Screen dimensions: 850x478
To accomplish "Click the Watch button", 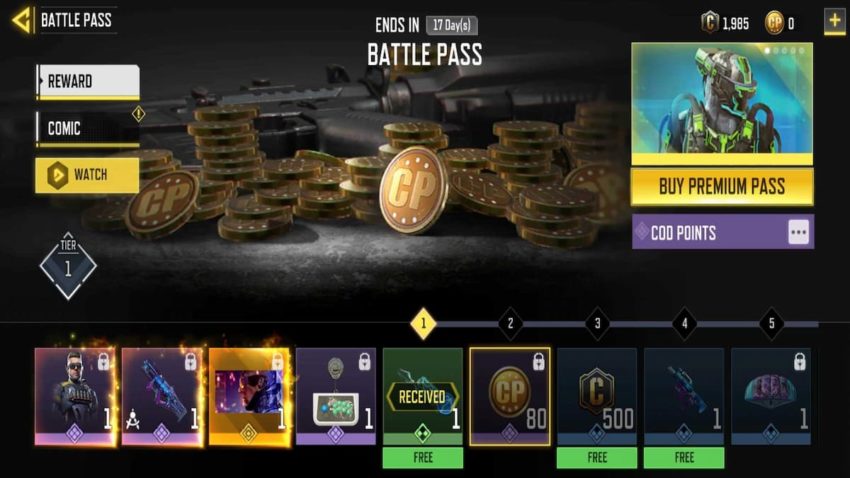I will point(87,175).
